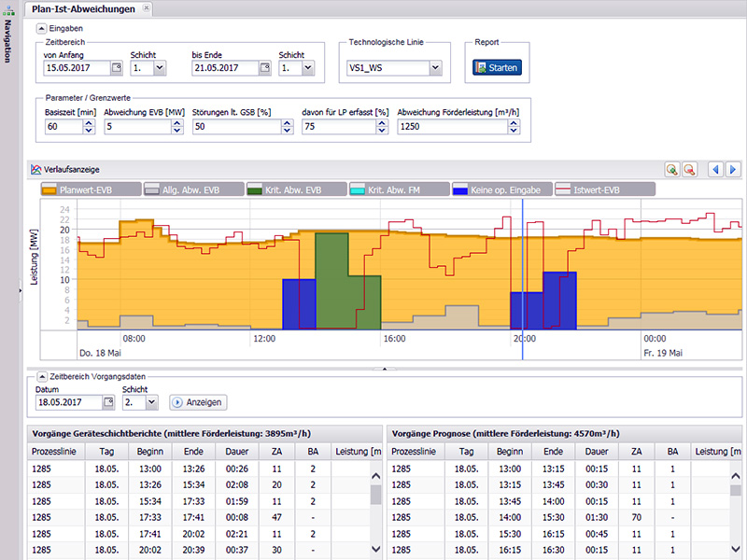The image size is (747, 560).
Task: Click the Störungen lt. GSB input field
Action: click(x=237, y=127)
